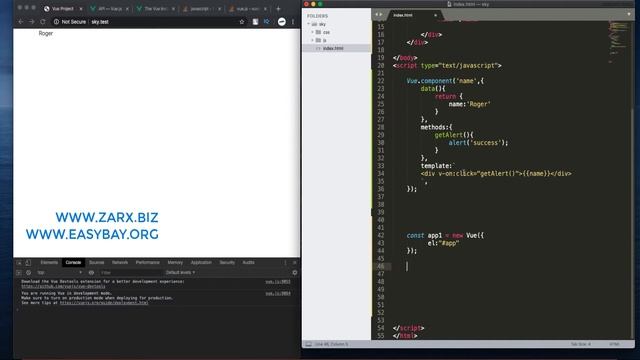Click the blue extension icon in Chrome toolbar
This screenshot has height=360, width=640.
tap(267, 22)
